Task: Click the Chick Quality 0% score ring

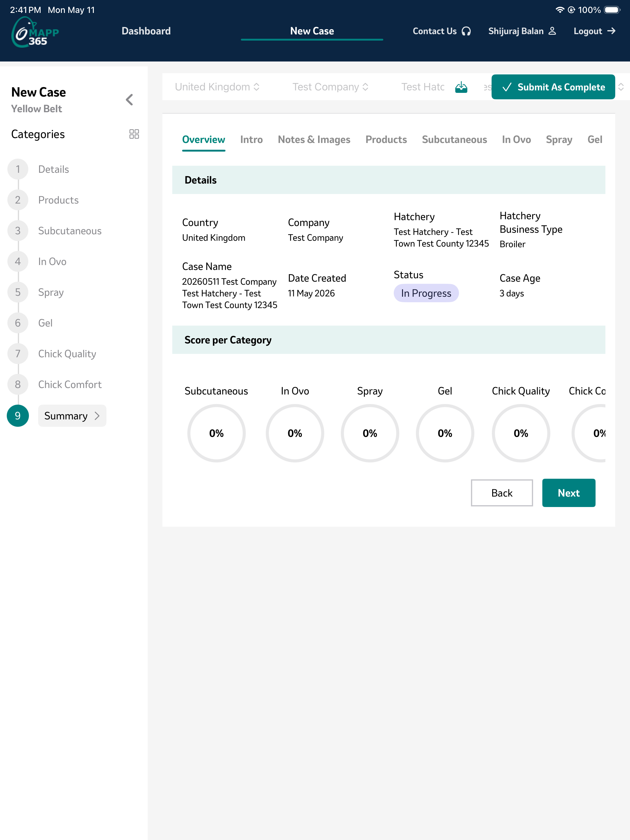Action: 521,433
